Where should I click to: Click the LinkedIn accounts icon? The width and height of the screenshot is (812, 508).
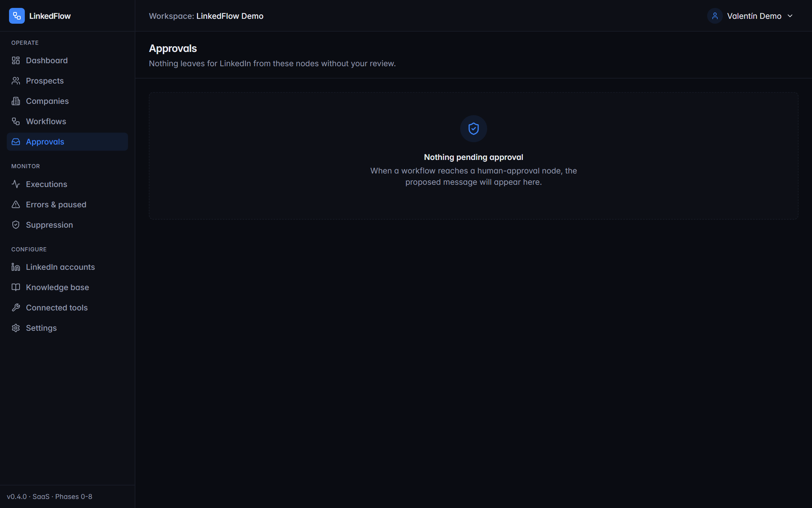tap(16, 267)
